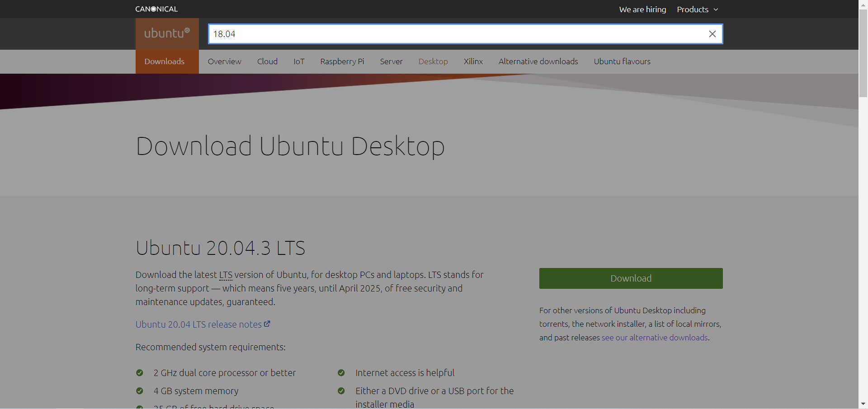Click the checkmark beside Internet access is helpful

[x=341, y=373]
